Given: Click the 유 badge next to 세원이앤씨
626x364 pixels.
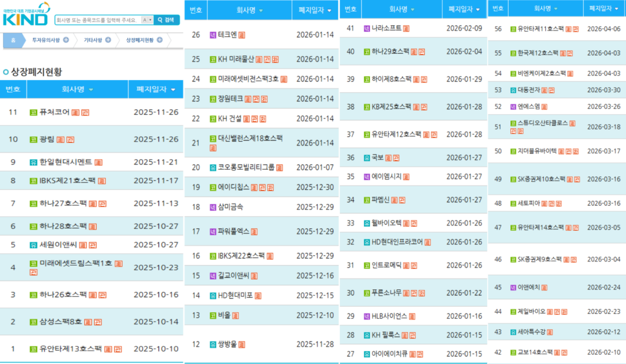Looking at the screenshot, I should (x=32, y=246).
